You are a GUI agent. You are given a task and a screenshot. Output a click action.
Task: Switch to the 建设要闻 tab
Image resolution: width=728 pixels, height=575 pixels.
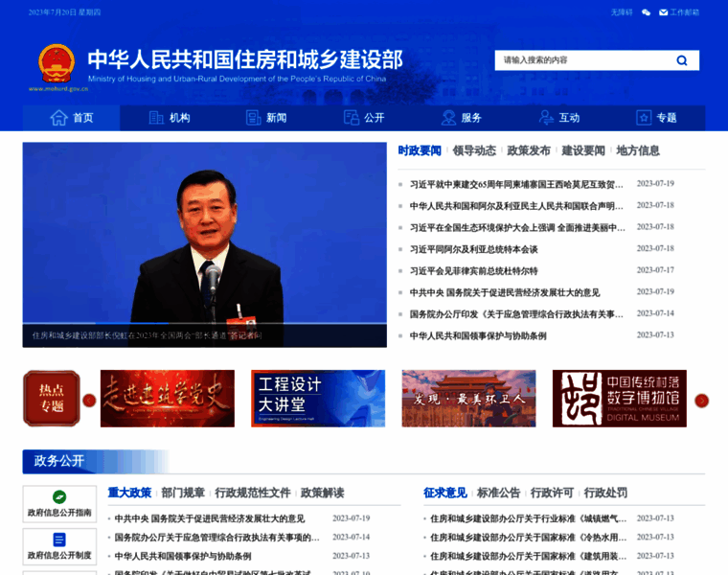[x=583, y=150]
